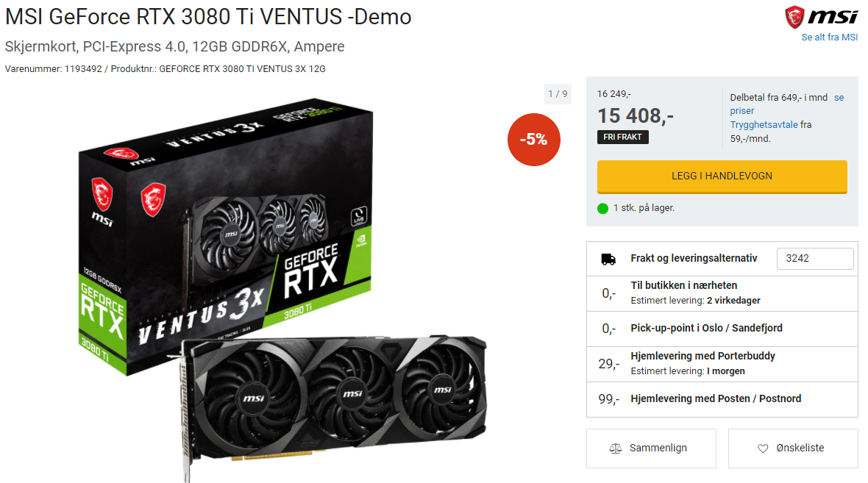
Task: Click the delivery truck icon
Action: pos(608,259)
